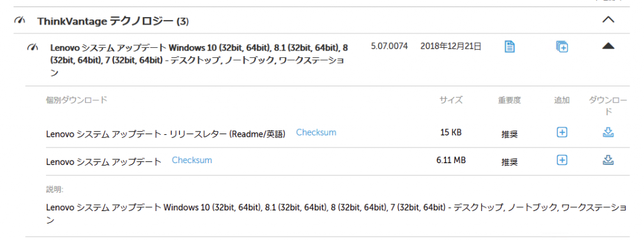This screenshot has width=644, height=240.
Task: Add the whole package to download list icon
Action: coord(562,47)
